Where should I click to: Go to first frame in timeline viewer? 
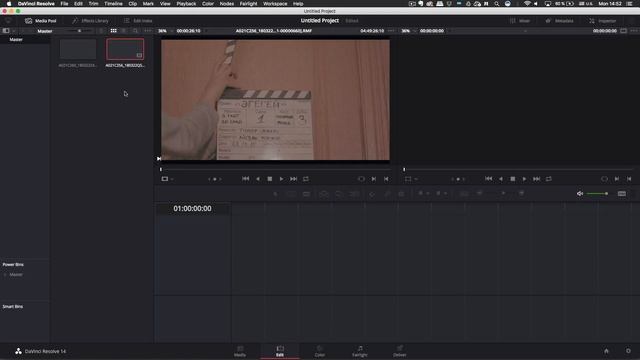[489, 179]
